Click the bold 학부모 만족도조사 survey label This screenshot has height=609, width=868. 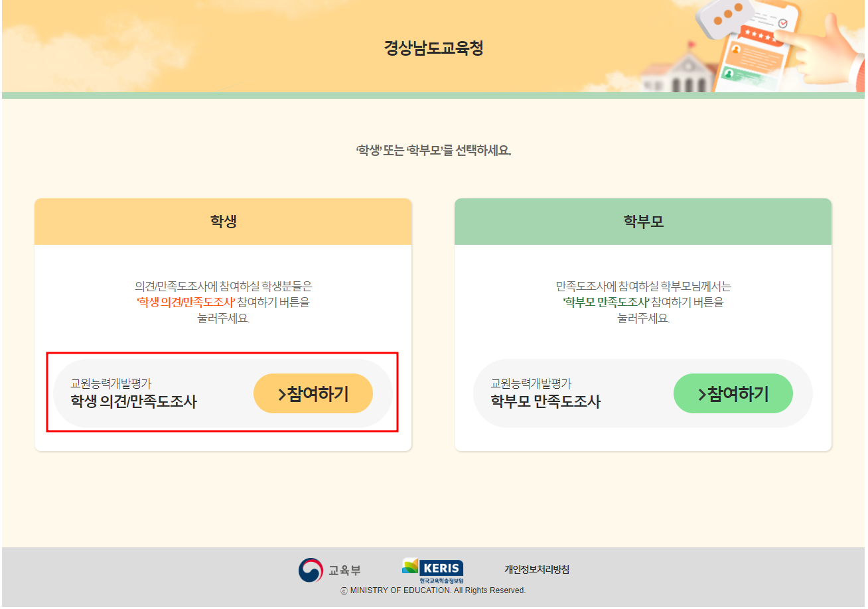(x=545, y=401)
